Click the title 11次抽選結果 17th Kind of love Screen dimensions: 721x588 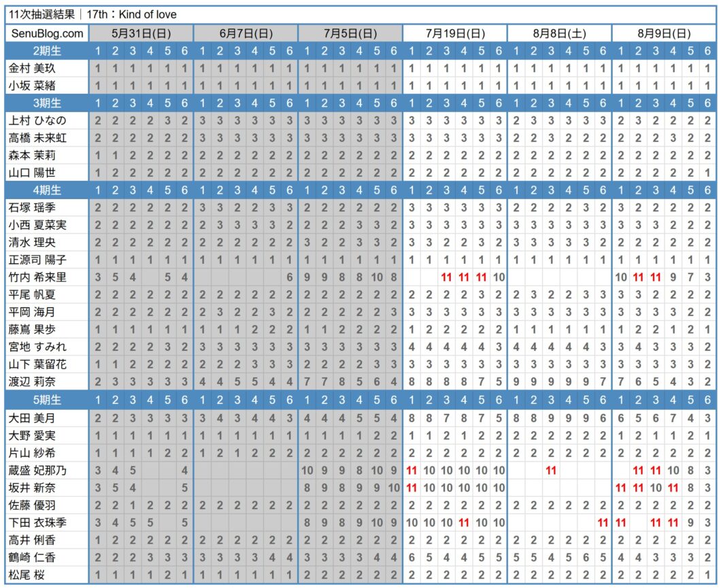(x=93, y=15)
